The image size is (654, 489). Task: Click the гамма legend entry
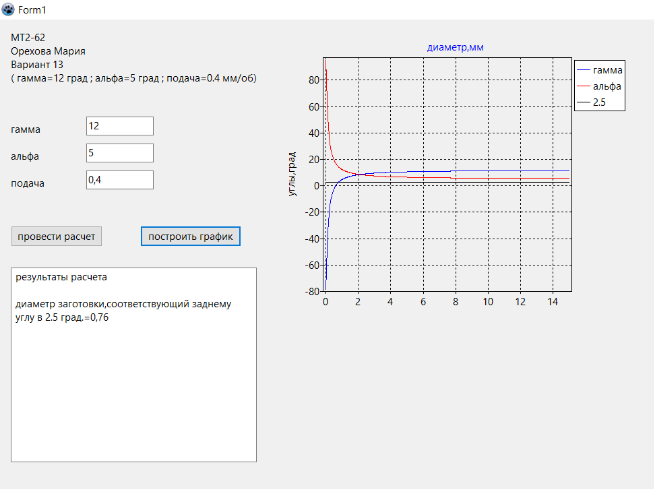click(600, 70)
